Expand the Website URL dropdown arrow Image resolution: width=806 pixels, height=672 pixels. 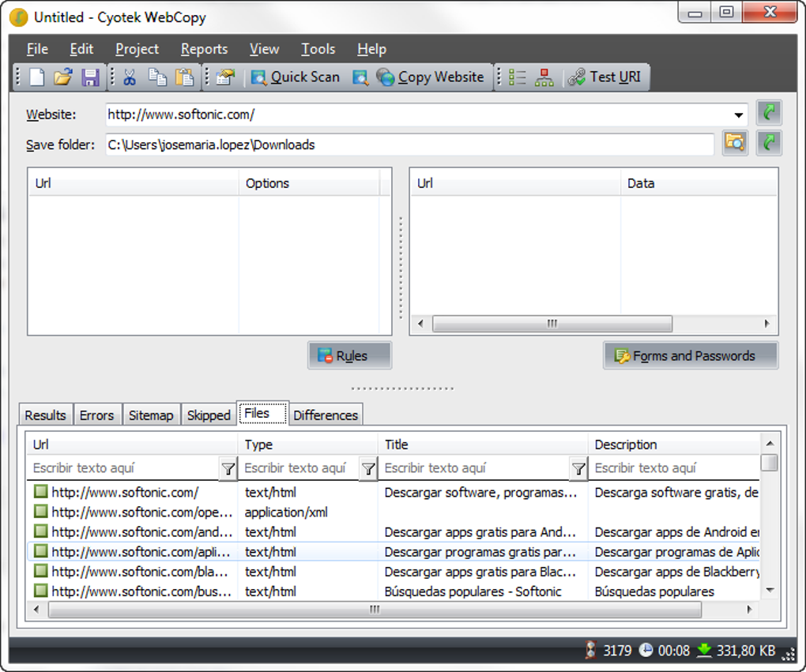(x=739, y=115)
